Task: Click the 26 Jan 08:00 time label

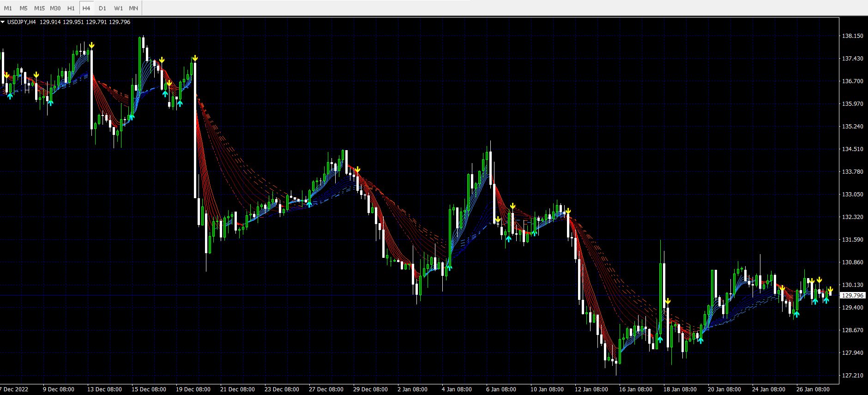Action: click(813, 389)
